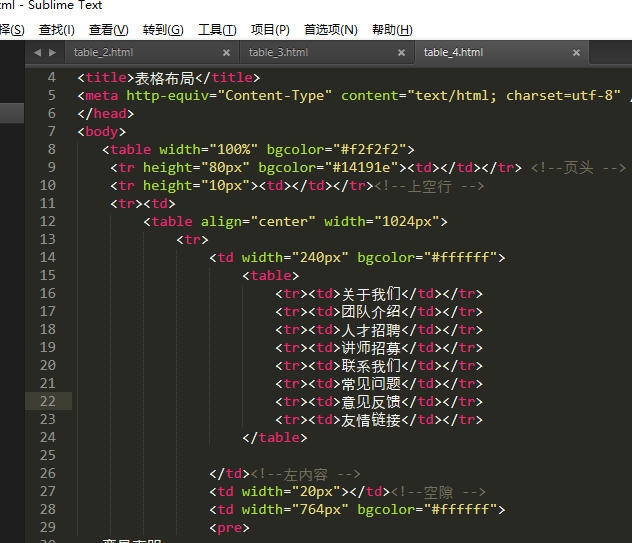Click line number 25 in gutter
This screenshot has height=543, width=632.
48,455
